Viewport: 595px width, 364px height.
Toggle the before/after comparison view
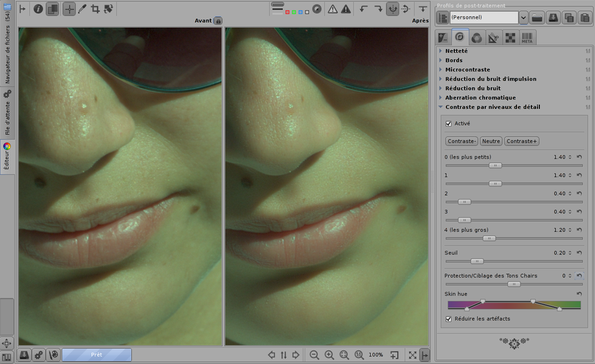53,9
